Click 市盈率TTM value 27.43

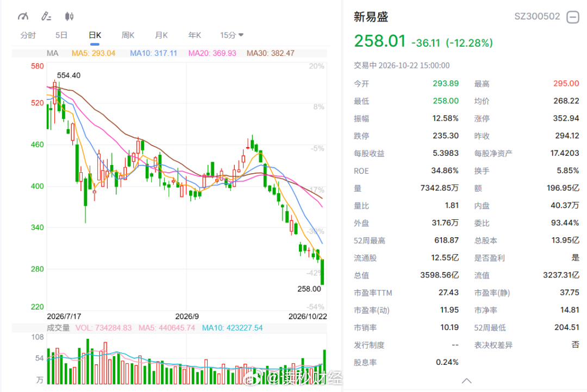coord(448,293)
